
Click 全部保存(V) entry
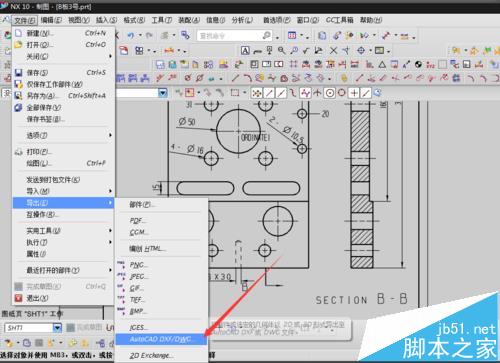coord(63,108)
